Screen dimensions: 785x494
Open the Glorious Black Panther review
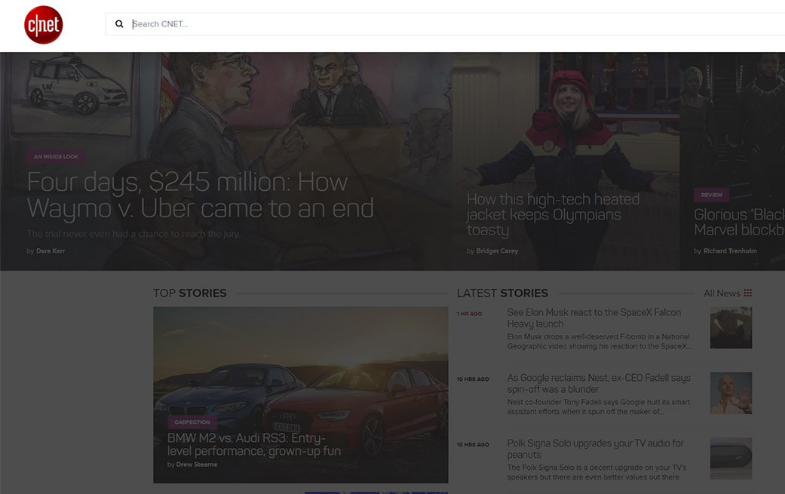[x=739, y=222]
